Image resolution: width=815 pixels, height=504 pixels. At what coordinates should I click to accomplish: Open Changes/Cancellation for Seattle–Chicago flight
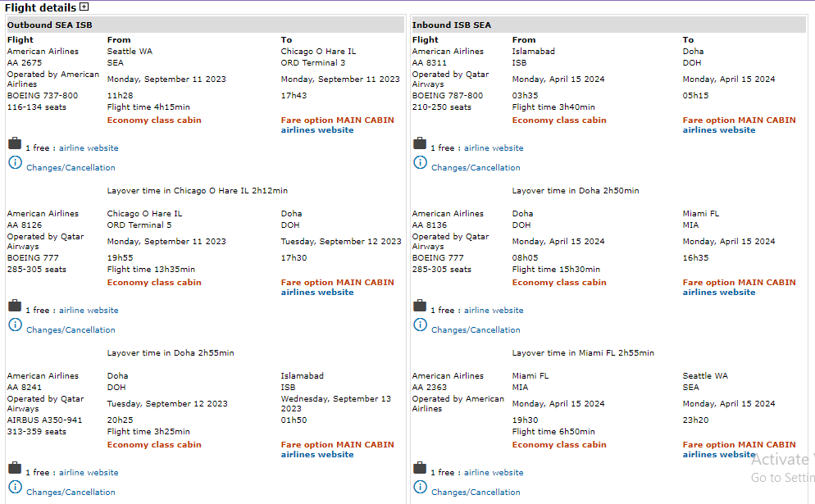(71, 168)
